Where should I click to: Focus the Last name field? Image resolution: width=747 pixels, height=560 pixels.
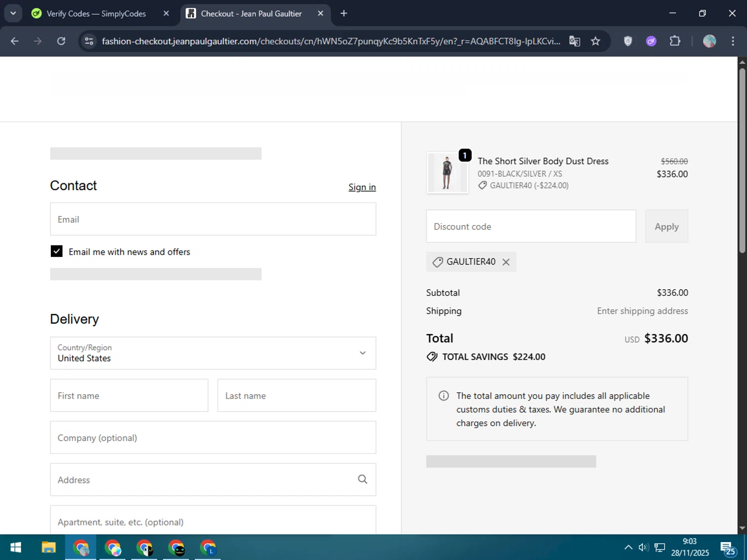coord(297,396)
